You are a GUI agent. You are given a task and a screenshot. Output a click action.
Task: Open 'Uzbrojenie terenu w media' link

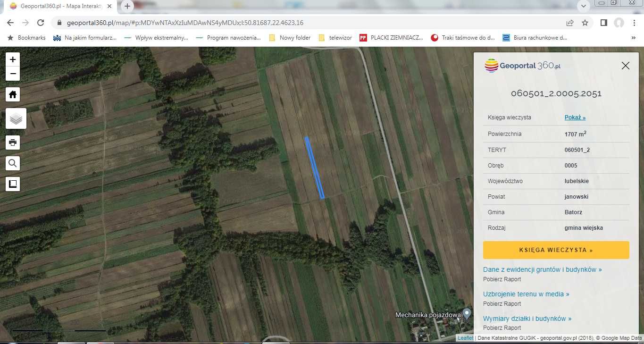click(526, 294)
